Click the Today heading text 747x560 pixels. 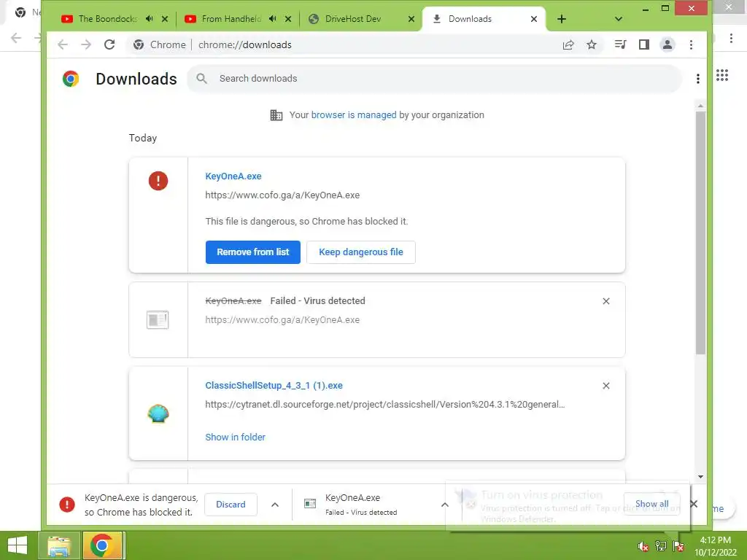[143, 138]
